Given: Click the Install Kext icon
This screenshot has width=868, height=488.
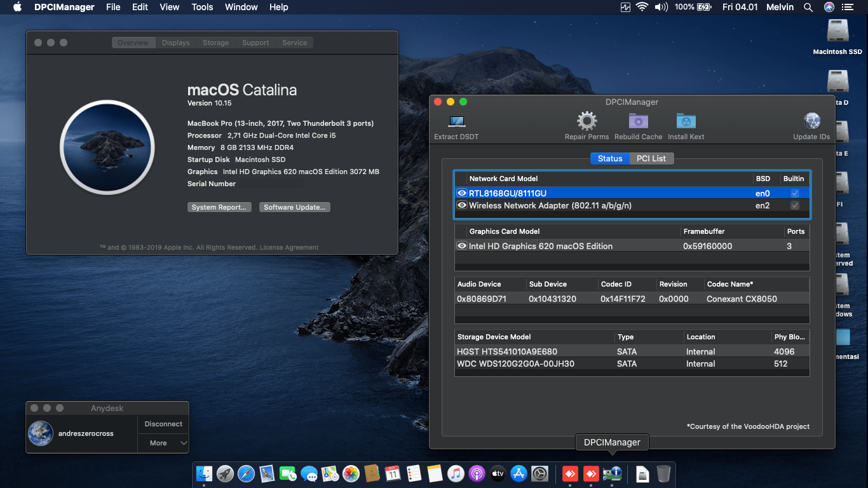Looking at the screenshot, I should (x=686, y=121).
